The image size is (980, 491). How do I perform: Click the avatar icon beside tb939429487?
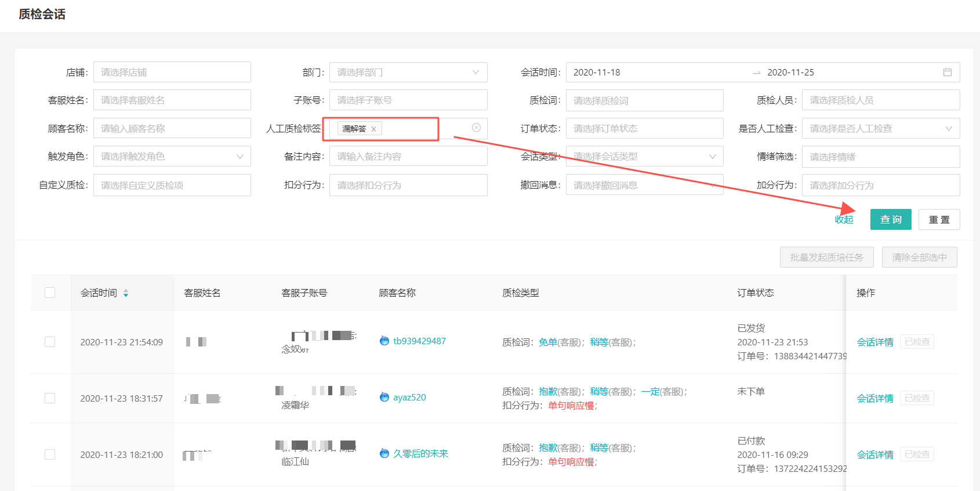(x=384, y=341)
